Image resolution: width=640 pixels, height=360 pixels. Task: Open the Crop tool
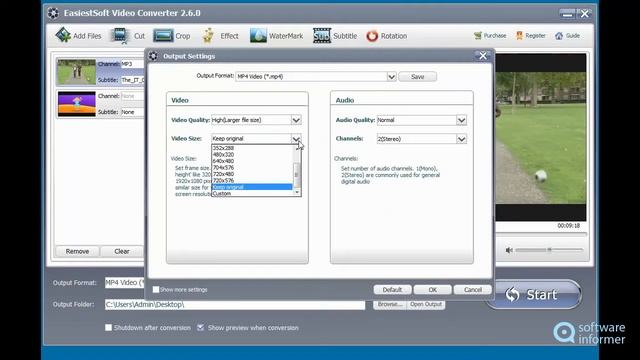click(172, 36)
